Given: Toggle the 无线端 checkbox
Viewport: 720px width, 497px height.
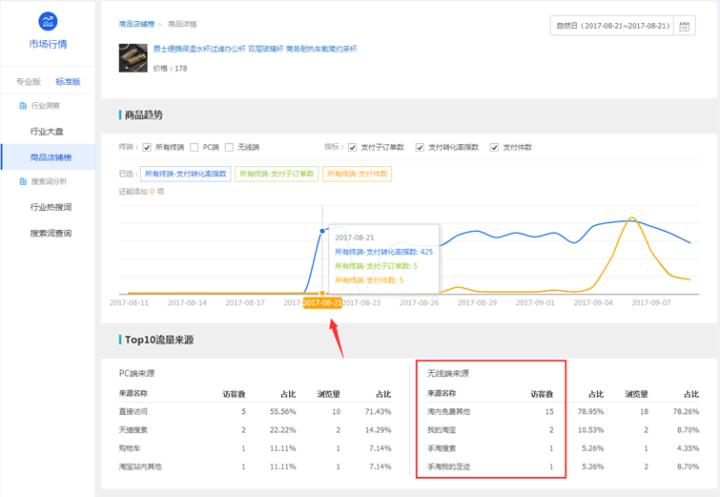Looking at the screenshot, I should pyautogui.click(x=229, y=147).
